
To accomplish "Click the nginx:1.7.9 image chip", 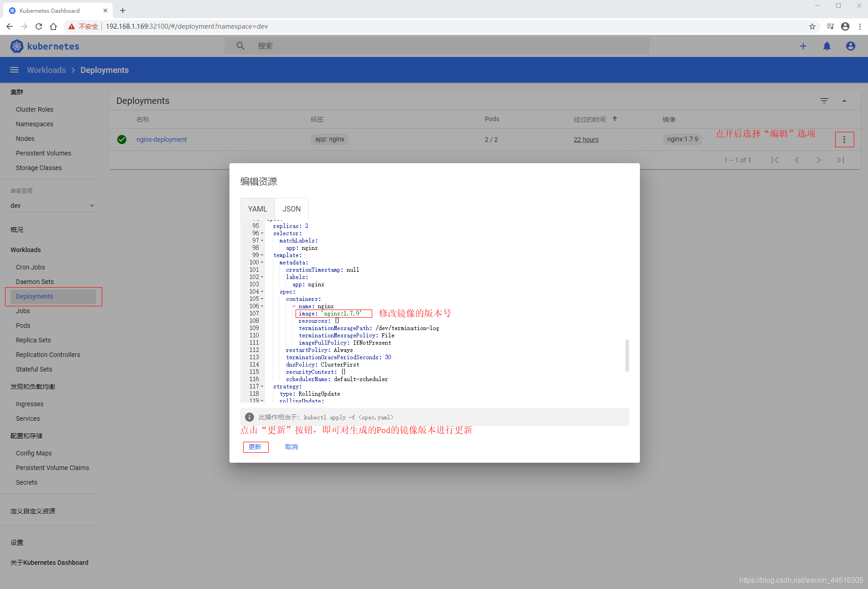I will click(x=682, y=139).
